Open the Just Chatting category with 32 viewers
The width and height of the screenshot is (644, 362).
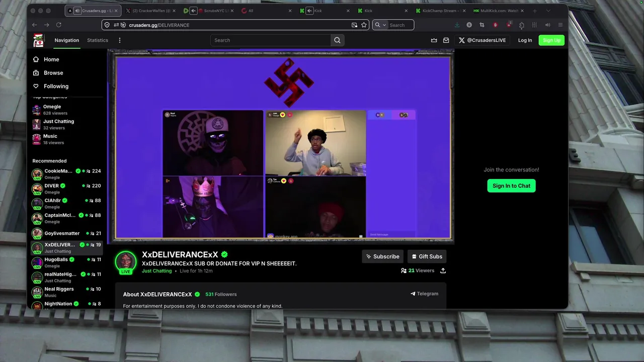(66, 124)
